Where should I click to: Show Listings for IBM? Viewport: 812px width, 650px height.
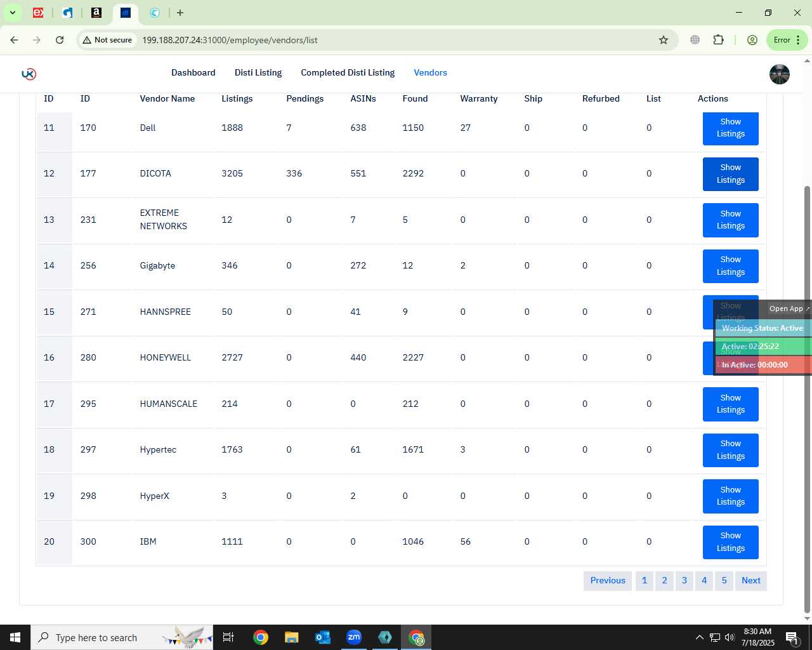click(731, 542)
